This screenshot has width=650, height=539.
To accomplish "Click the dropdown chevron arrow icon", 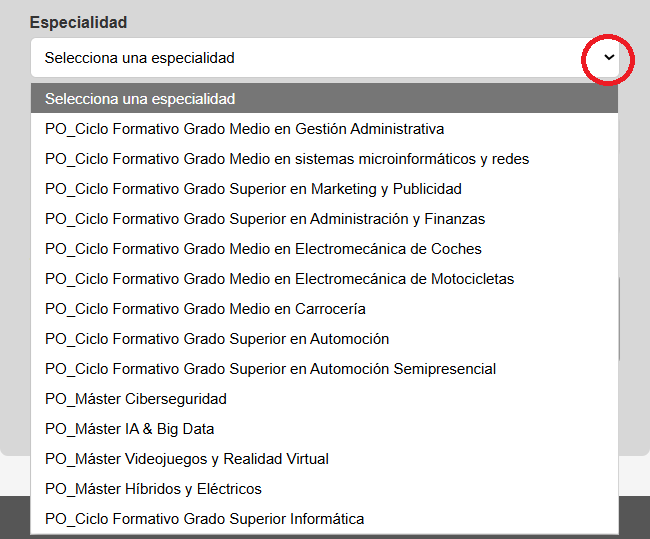I will click(x=609, y=58).
